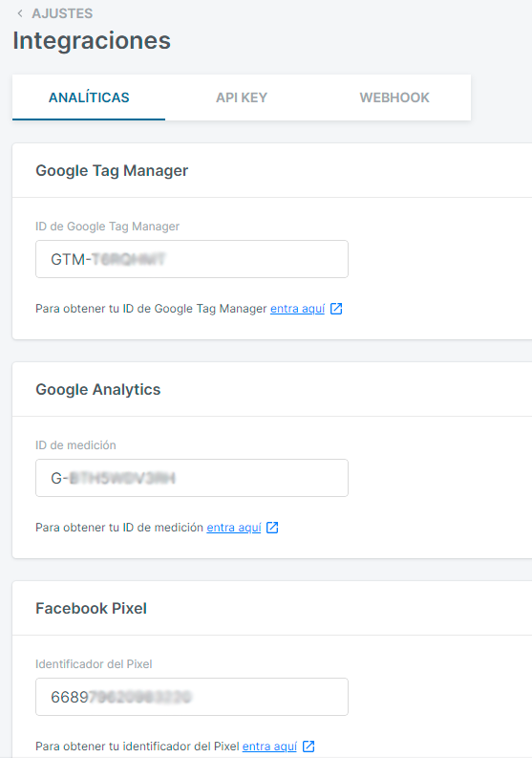Follow 'entra aquí' link for ID de medición
This screenshot has height=779, width=532.
[234, 527]
